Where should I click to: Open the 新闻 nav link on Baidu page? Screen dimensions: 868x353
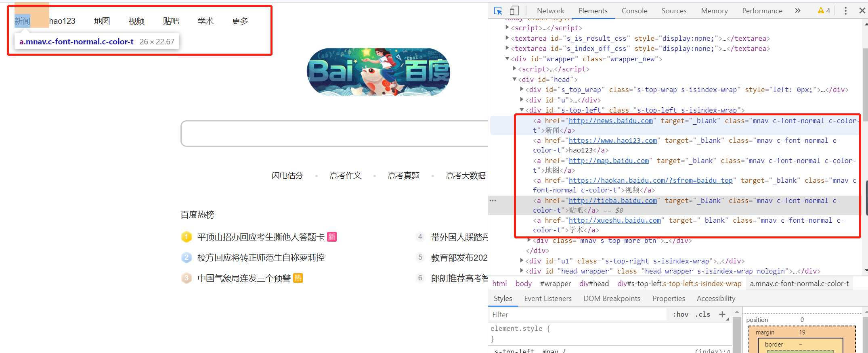coord(23,21)
